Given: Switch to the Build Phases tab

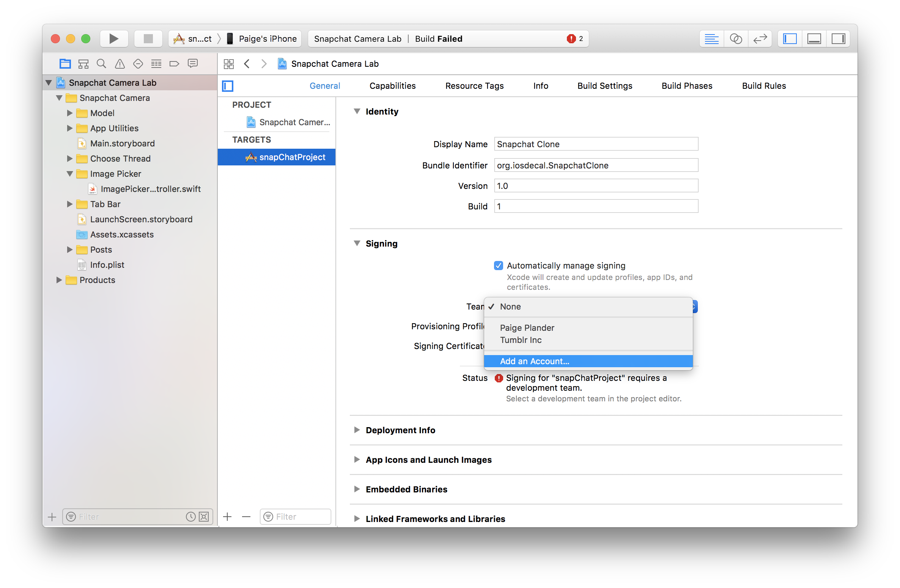Looking at the screenshot, I should click(x=687, y=86).
